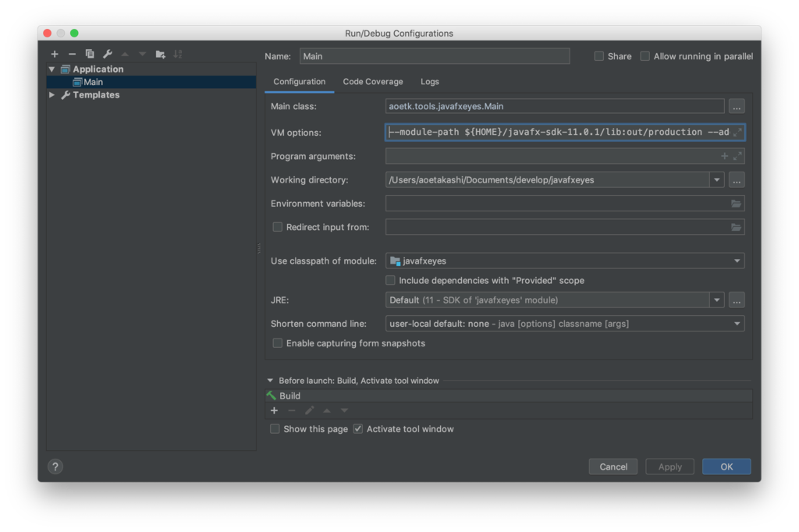Remove the before-launch task
This screenshot has width=799, height=532.
pyautogui.click(x=292, y=411)
